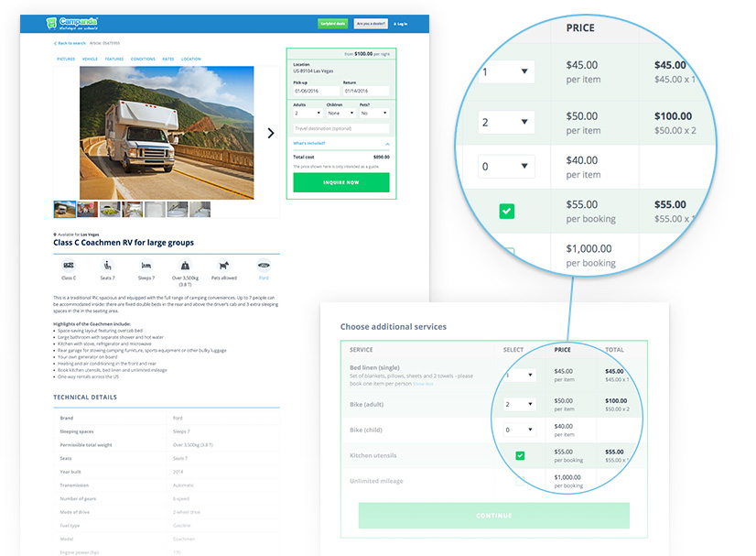This screenshot has height=556, width=756.
Task: Click the INQUIRE NOW button
Action: (x=341, y=182)
